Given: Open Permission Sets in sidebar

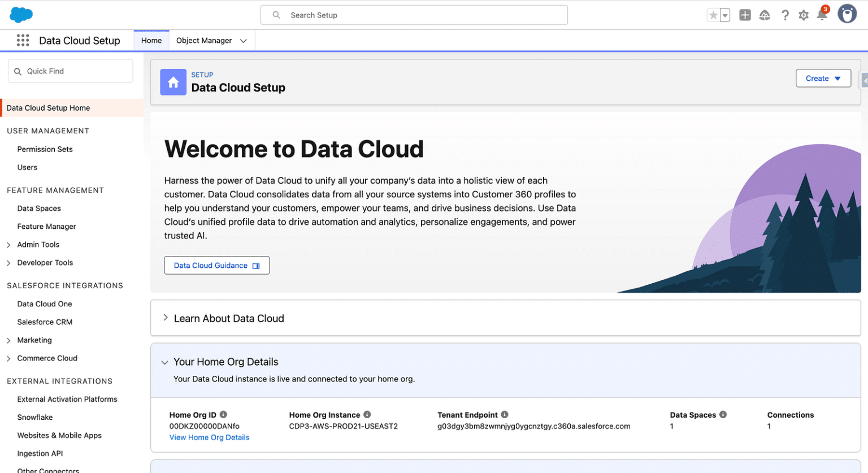Looking at the screenshot, I should point(45,149).
